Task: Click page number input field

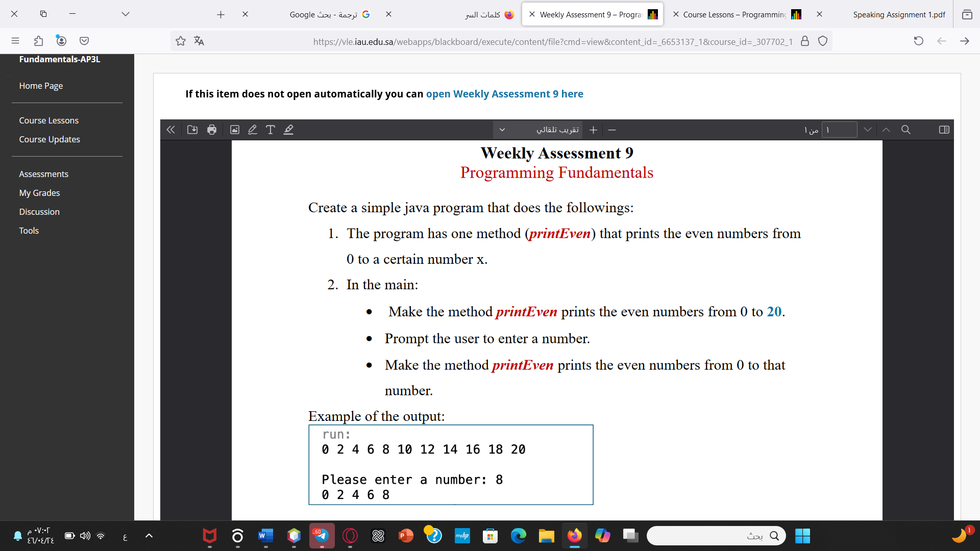Action: tap(840, 129)
